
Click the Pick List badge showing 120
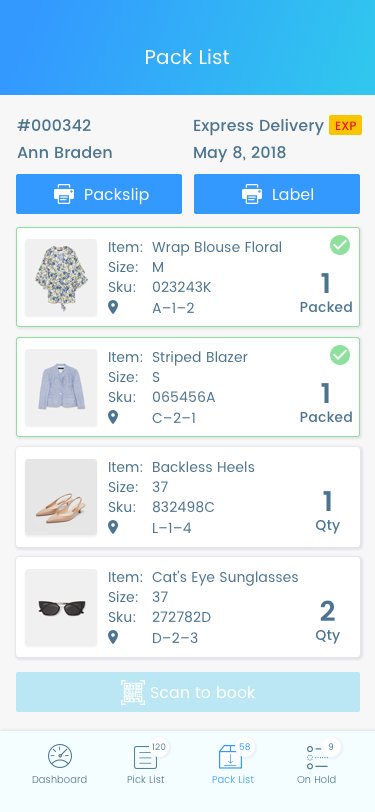(x=158, y=747)
